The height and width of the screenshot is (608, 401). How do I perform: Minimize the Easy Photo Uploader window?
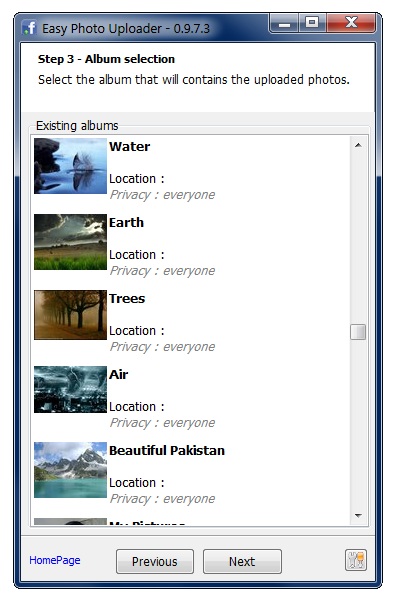(x=285, y=23)
